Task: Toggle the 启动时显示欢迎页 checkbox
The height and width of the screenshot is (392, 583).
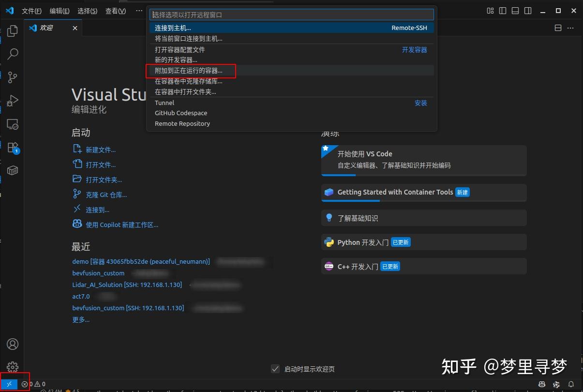Action: point(275,368)
